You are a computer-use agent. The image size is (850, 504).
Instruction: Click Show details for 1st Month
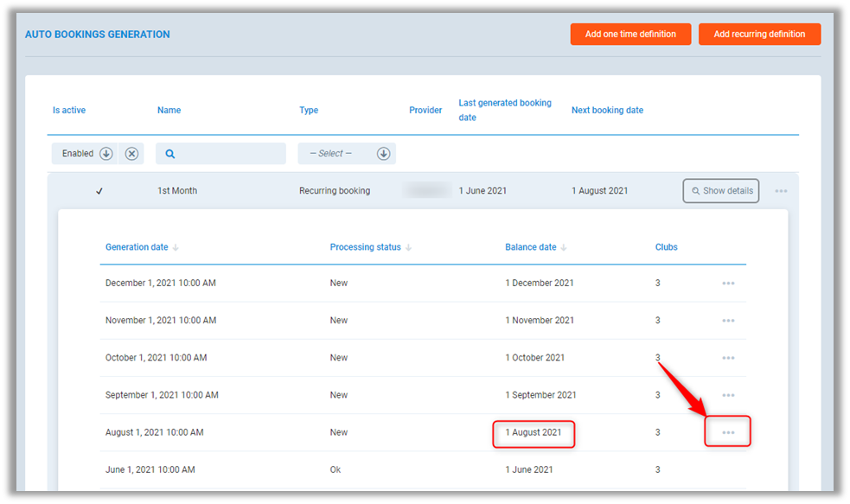pyautogui.click(x=721, y=191)
